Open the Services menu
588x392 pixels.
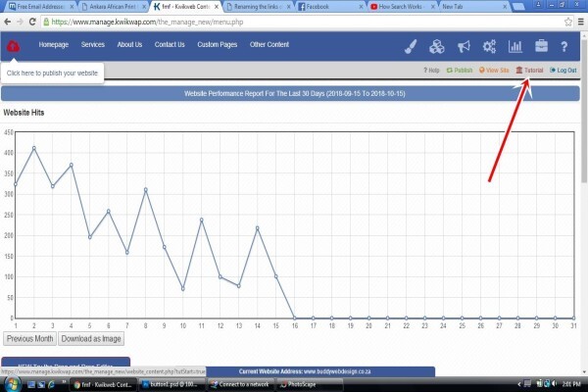(93, 45)
